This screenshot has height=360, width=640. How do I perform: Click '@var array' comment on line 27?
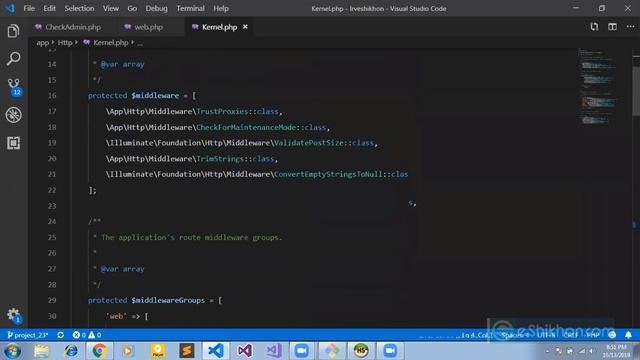(122, 269)
